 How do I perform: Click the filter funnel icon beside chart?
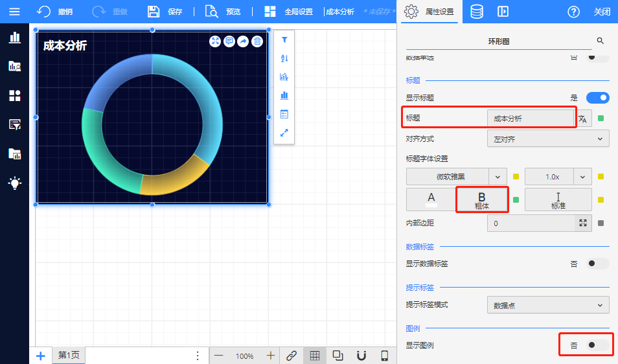(284, 40)
